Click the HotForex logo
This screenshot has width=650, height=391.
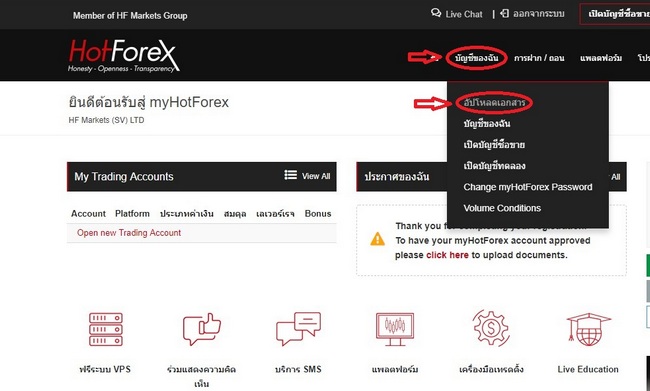[124, 56]
